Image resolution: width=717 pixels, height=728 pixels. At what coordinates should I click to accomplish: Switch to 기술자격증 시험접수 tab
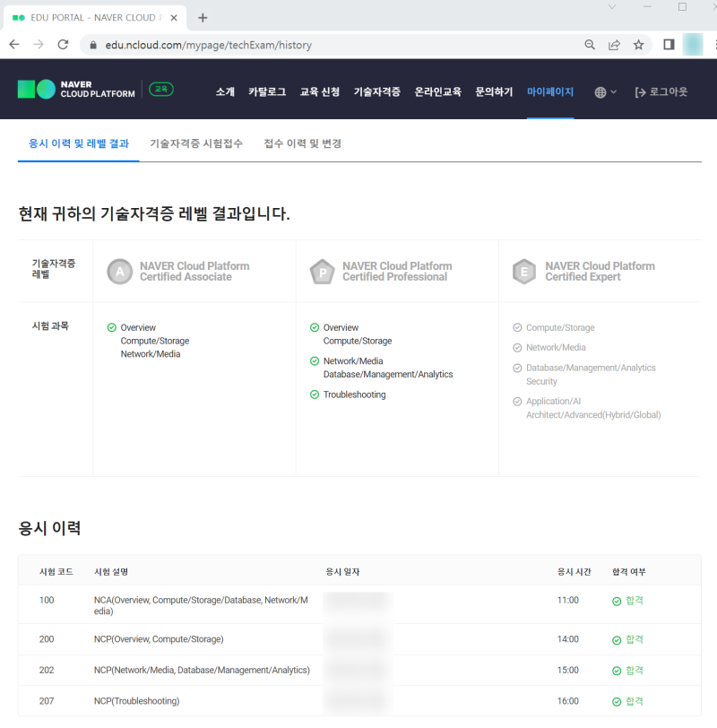196,143
